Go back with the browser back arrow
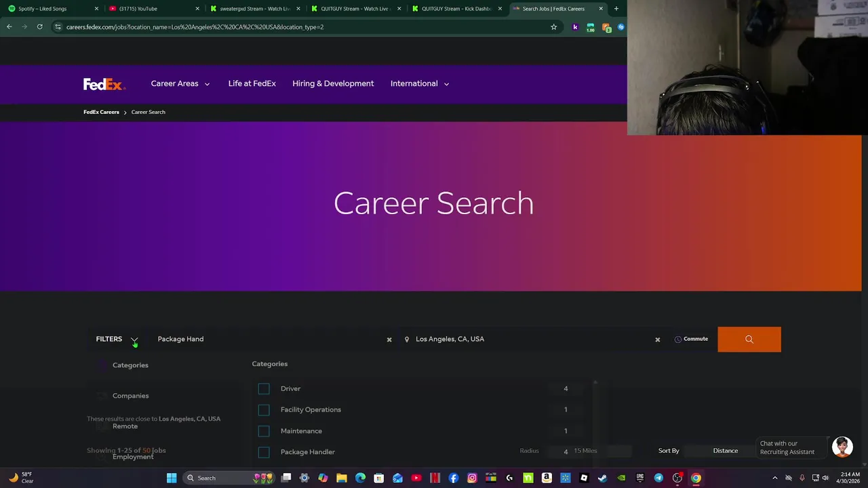Screen dimensions: 868x488 [9, 27]
